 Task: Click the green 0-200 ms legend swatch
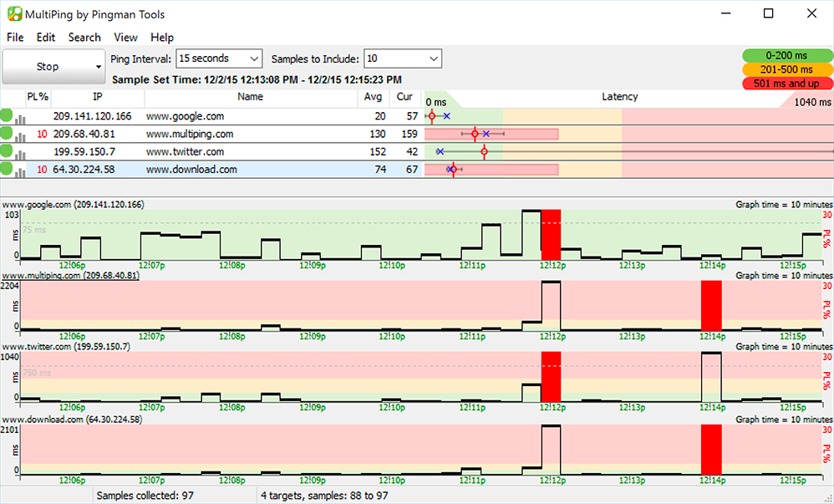(x=787, y=55)
